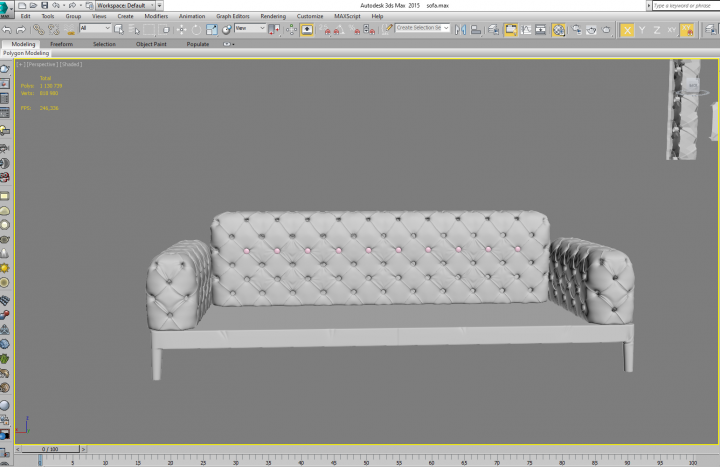Open the selection filter All dropdown
The height and width of the screenshot is (467, 720).
95,28
